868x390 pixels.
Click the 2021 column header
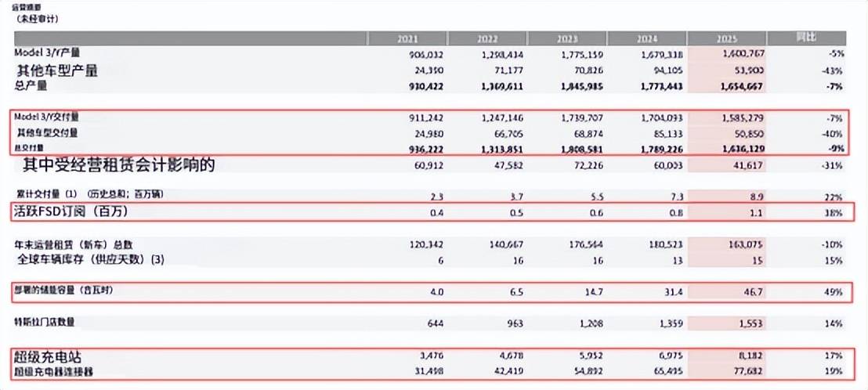point(408,38)
